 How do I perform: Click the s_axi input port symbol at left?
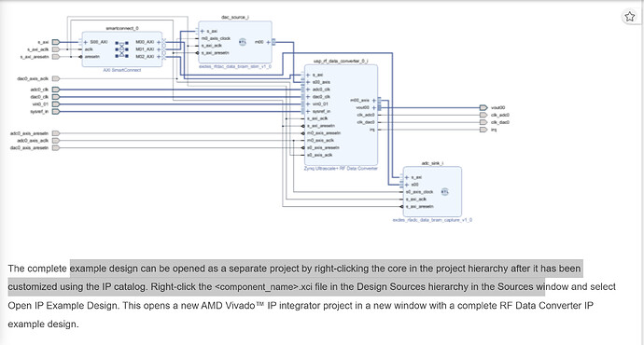56,42
